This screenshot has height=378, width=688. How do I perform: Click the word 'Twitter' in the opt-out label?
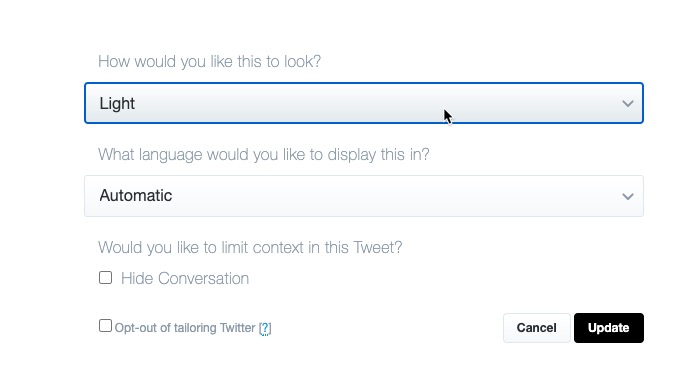237,328
